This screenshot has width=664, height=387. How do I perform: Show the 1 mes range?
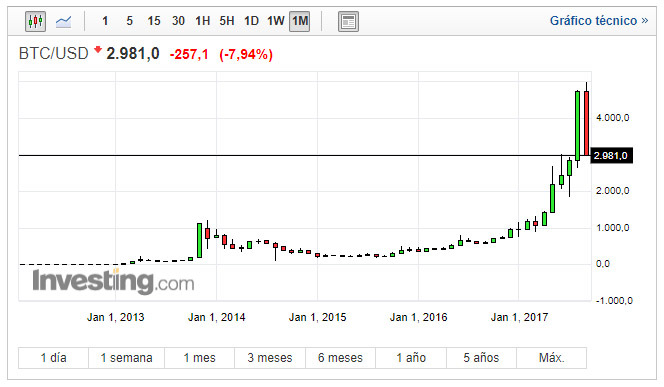(199, 358)
